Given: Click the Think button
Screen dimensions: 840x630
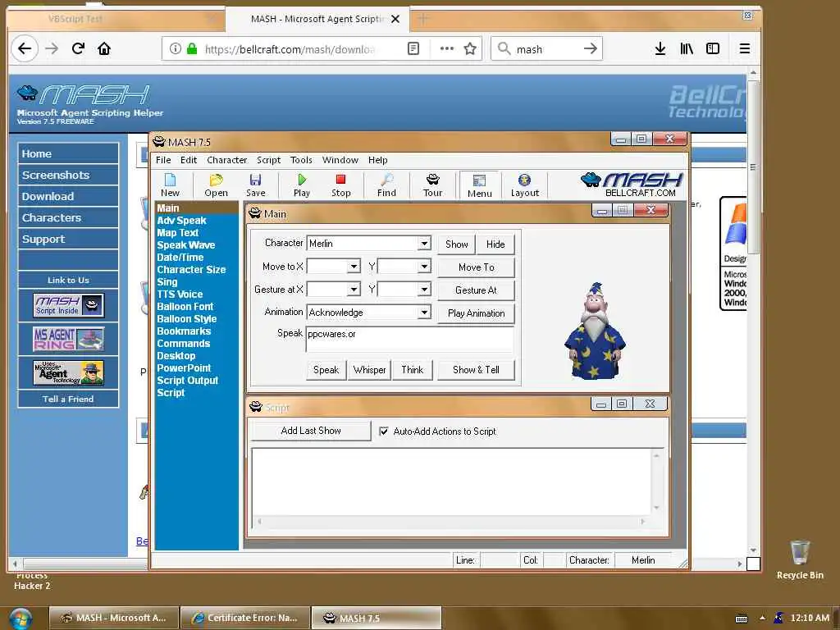Looking at the screenshot, I should click(x=413, y=370).
